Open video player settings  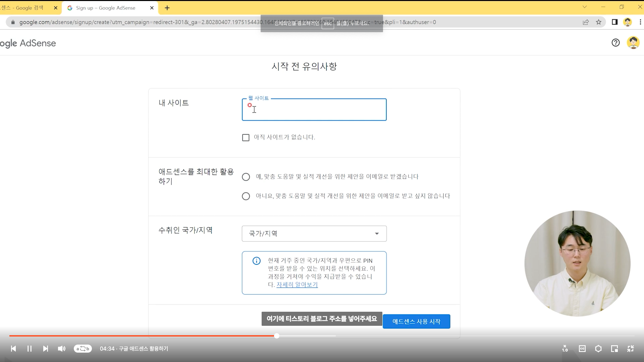pyautogui.click(x=598, y=349)
